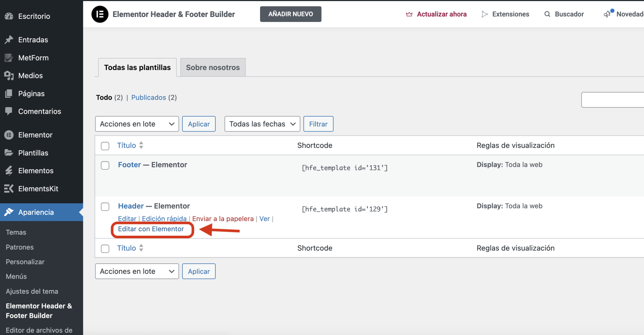Check the Header template row checkbox
This screenshot has height=335, width=644.
click(x=105, y=206)
